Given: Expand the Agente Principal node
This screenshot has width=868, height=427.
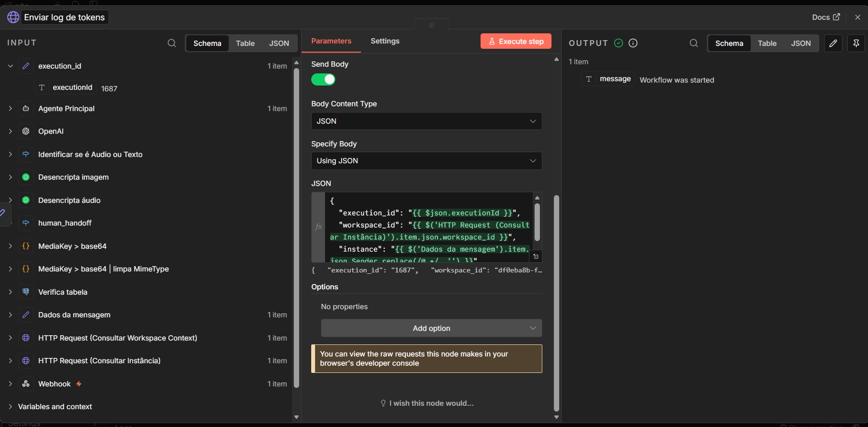Looking at the screenshot, I should pos(10,109).
